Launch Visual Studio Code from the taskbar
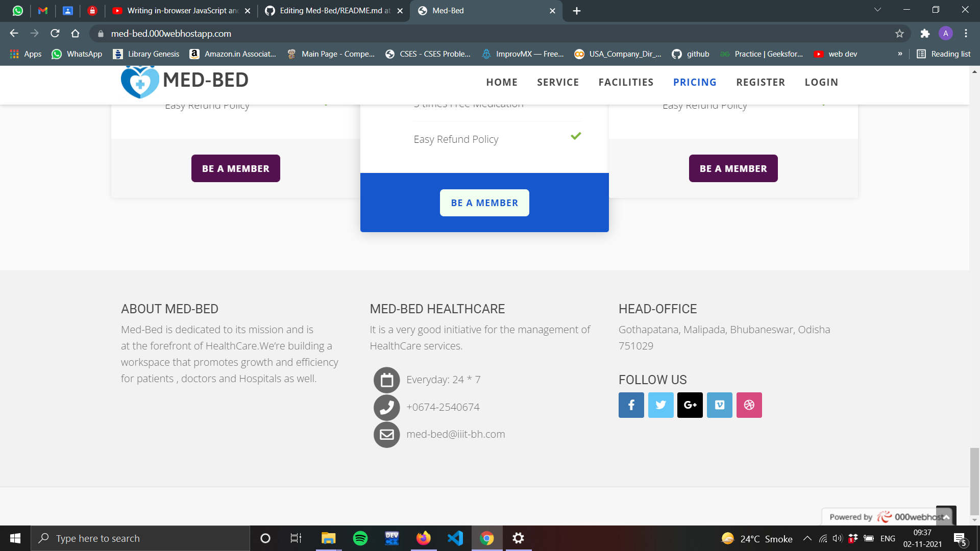 (455, 538)
